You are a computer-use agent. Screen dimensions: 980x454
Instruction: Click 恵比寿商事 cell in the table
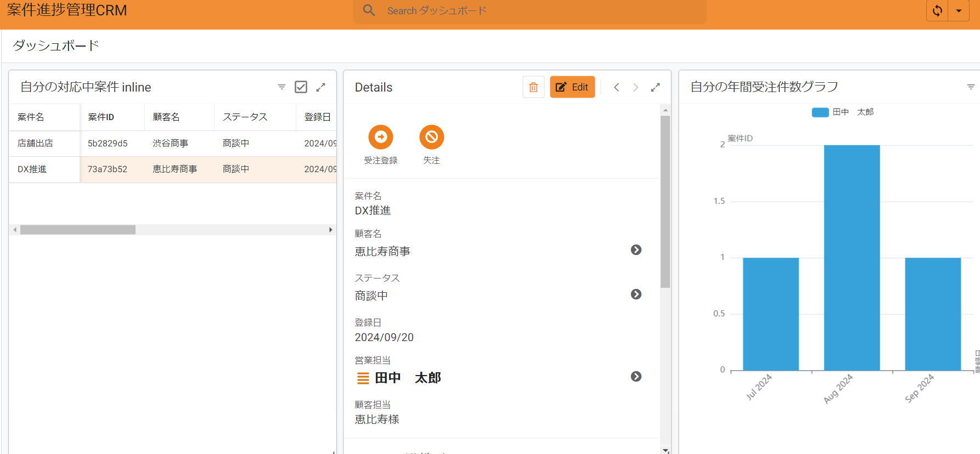(x=175, y=169)
